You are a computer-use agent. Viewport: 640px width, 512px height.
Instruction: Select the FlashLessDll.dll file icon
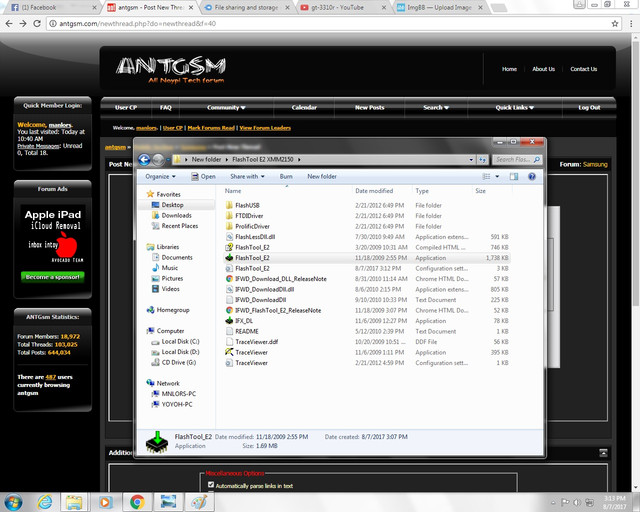click(229, 236)
